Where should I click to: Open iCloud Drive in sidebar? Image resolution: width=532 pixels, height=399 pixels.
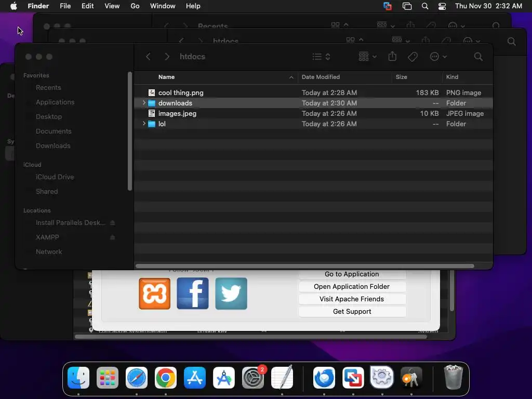pos(55,177)
